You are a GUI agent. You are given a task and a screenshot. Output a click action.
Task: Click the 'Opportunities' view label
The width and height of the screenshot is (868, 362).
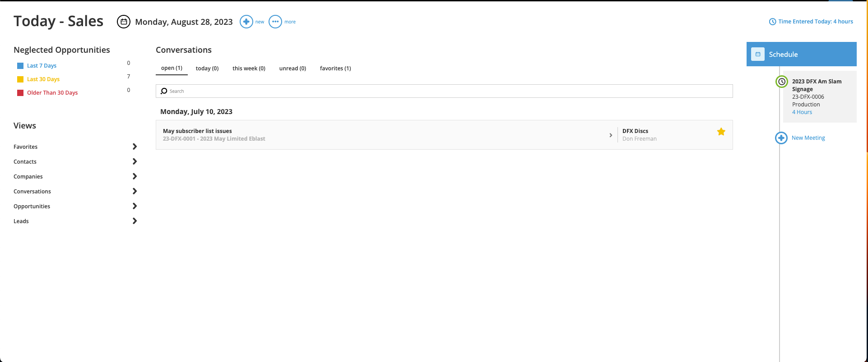pos(32,206)
